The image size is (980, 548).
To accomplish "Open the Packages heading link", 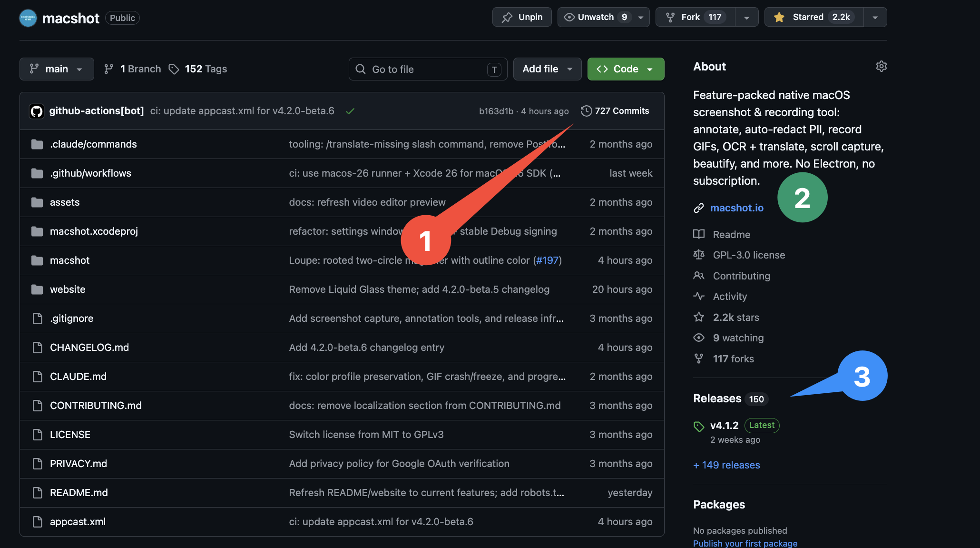I will coord(719,505).
